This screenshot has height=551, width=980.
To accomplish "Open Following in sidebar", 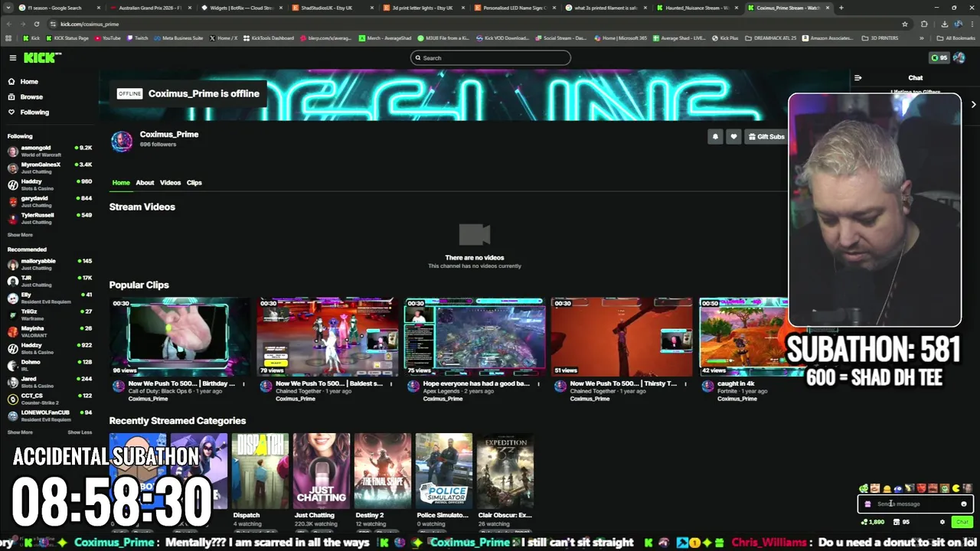I will pyautogui.click(x=34, y=112).
